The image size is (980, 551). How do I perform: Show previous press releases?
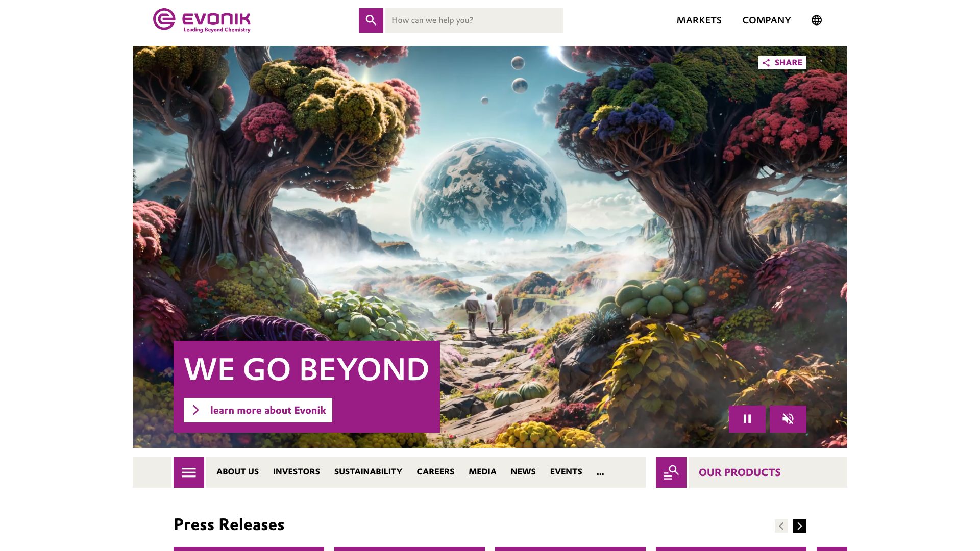click(781, 526)
